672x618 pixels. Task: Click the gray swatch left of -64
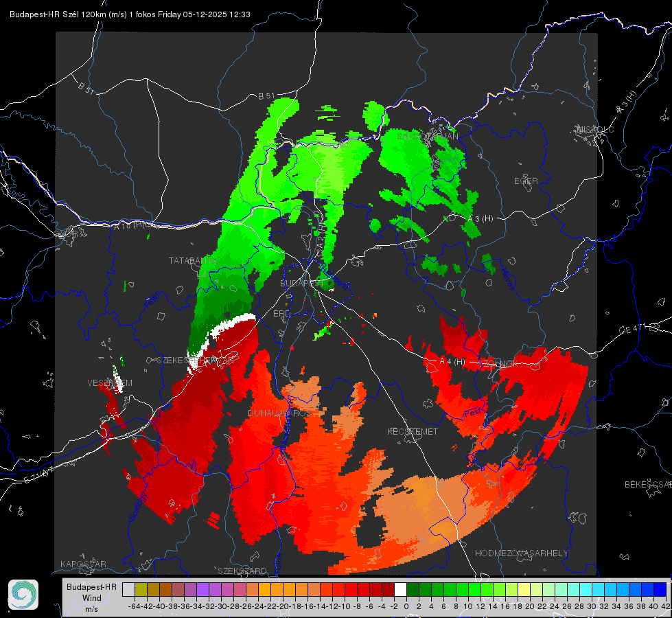pos(128,589)
